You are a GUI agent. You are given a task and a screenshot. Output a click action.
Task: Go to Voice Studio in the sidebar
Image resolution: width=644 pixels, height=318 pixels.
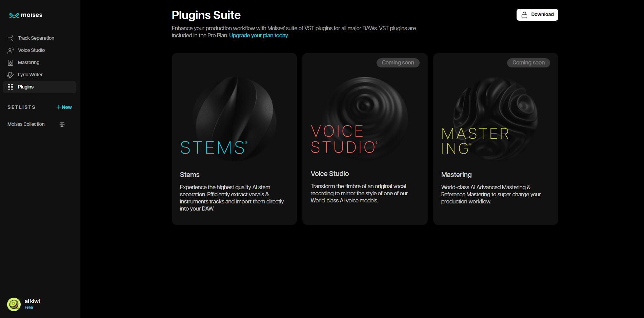point(40,50)
